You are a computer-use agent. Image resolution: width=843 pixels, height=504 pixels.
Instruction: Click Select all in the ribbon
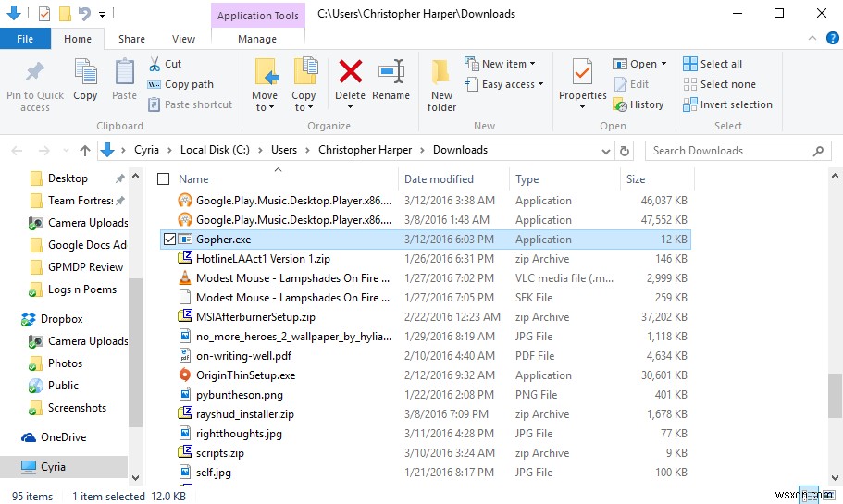tap(713, 64)
